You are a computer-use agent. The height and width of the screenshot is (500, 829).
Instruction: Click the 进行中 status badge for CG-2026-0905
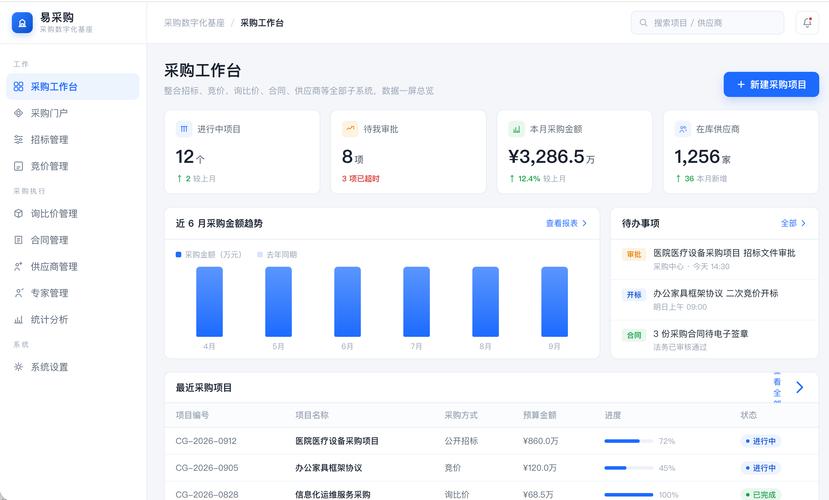click(760, 468)
